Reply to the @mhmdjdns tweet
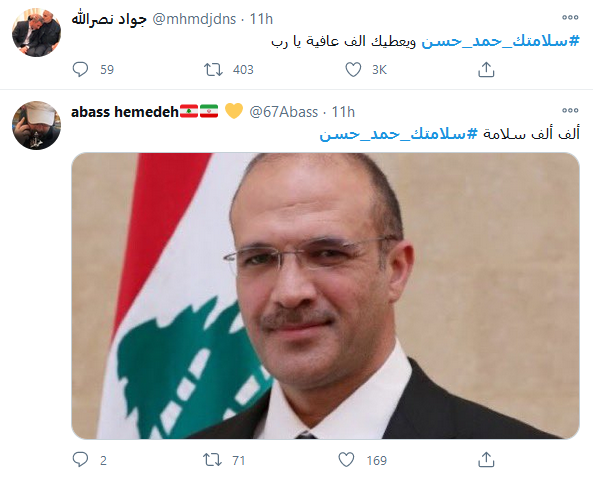593x477 pixels. click(80, 70)
